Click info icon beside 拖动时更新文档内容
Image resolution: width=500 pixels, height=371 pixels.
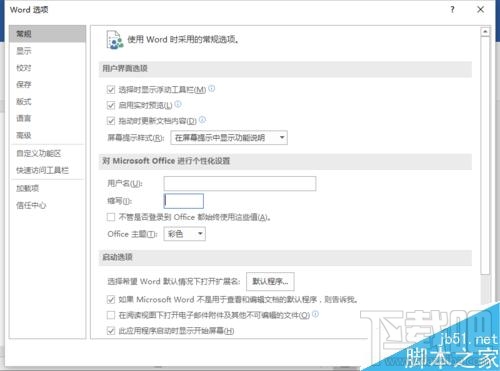click(202, 120)
